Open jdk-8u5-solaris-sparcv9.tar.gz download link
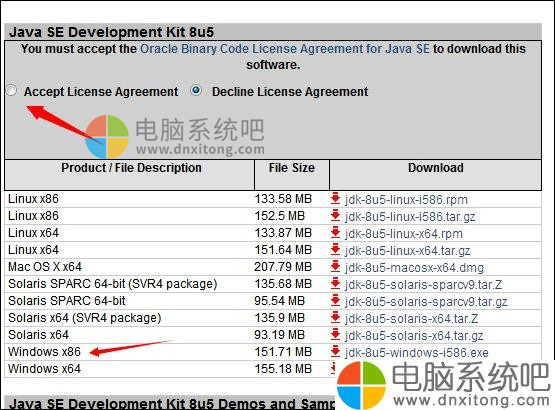The height and width of the screenshot is (410, 555). [426, 302]
